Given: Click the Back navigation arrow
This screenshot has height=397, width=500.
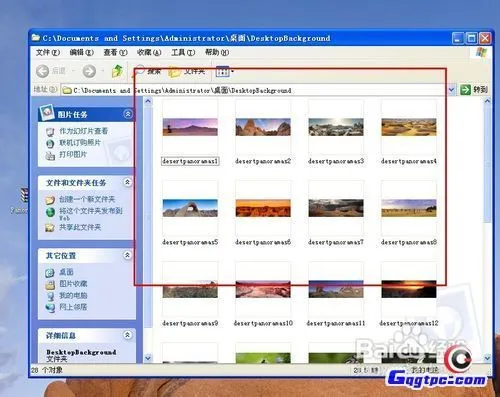Looking at the screenshot, I should 43,71.
